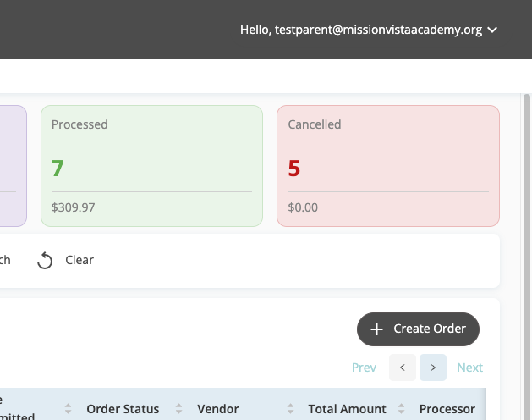Click the circular-arrow Clear icon

[45, 261]
